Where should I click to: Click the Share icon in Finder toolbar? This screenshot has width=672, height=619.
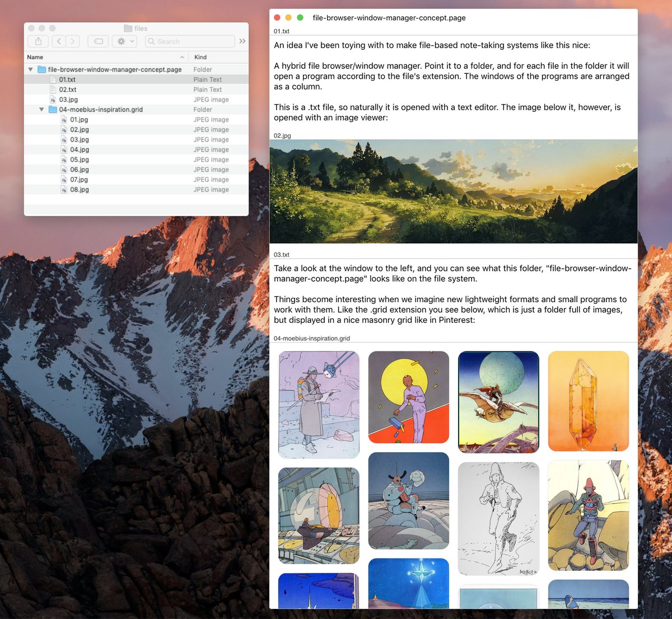(38, 41)
